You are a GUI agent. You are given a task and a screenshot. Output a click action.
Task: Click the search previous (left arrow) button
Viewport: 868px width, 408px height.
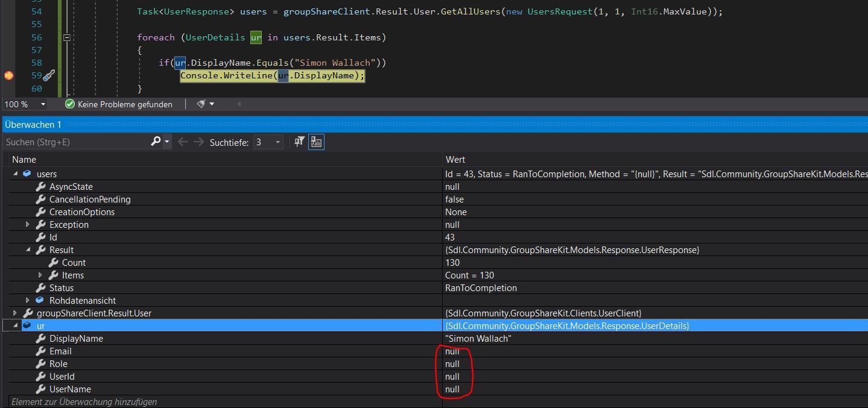(x=183, y=142)
